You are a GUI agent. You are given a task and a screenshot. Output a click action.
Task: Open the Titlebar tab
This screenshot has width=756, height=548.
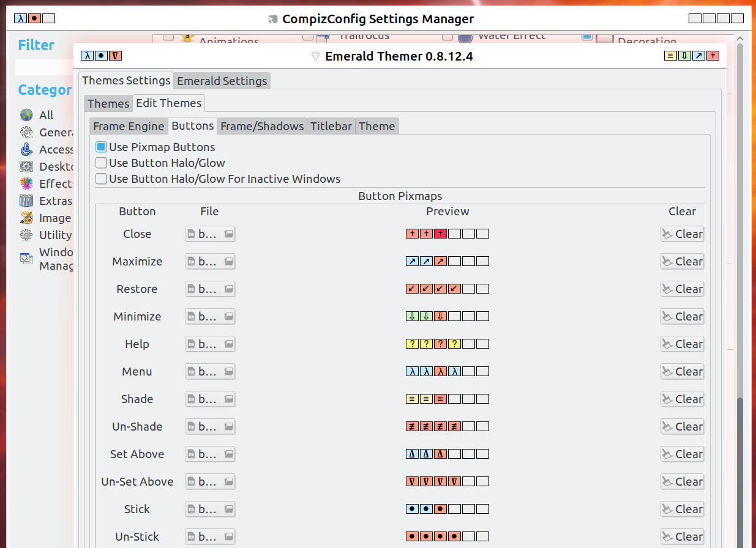(331, 127)
